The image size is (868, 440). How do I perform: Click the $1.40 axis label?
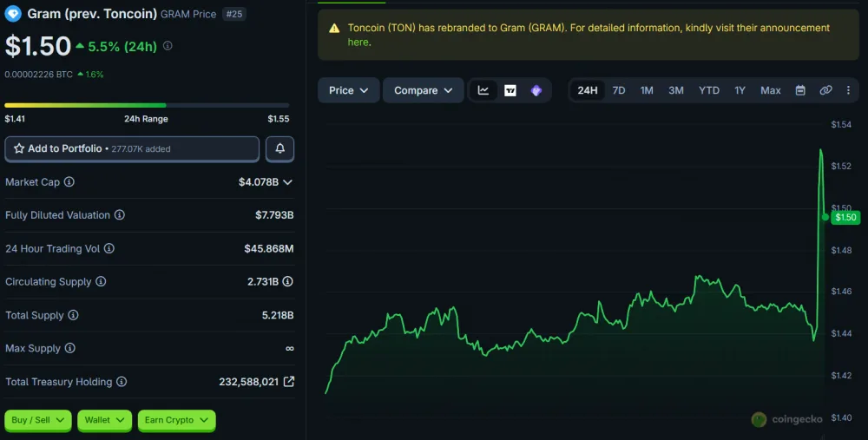(841, 417)
